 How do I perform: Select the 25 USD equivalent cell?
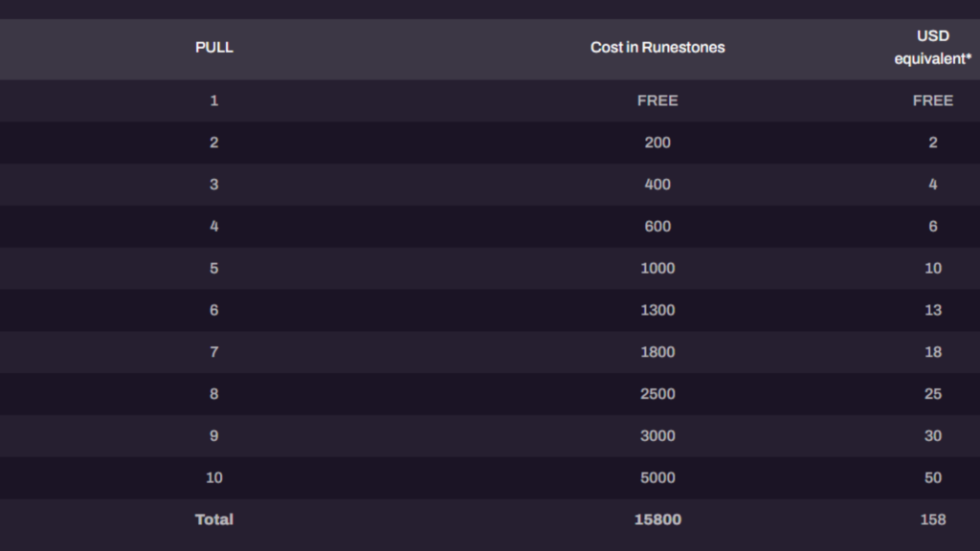[932, 394]
